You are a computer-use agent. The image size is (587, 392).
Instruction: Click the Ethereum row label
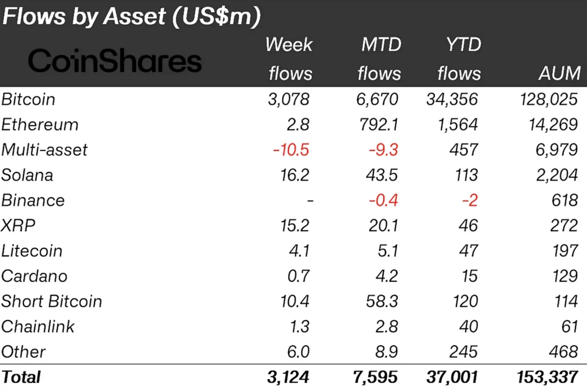(40, 125)
